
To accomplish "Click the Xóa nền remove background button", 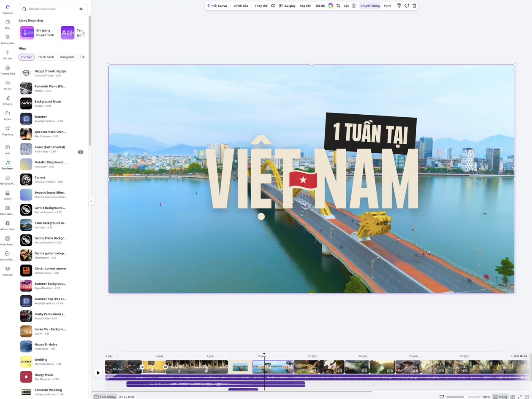I will (x=305, y=6).
